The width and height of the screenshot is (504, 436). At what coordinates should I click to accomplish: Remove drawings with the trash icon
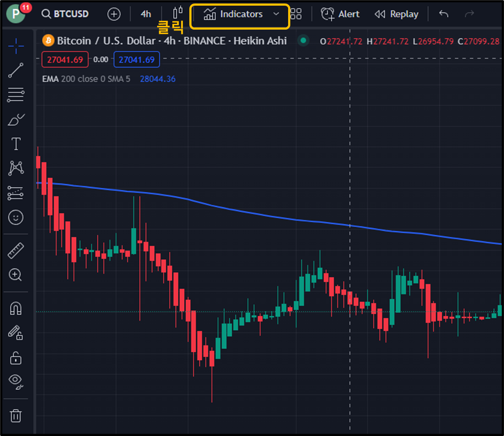pyautogui.click(x=15, y=416)
